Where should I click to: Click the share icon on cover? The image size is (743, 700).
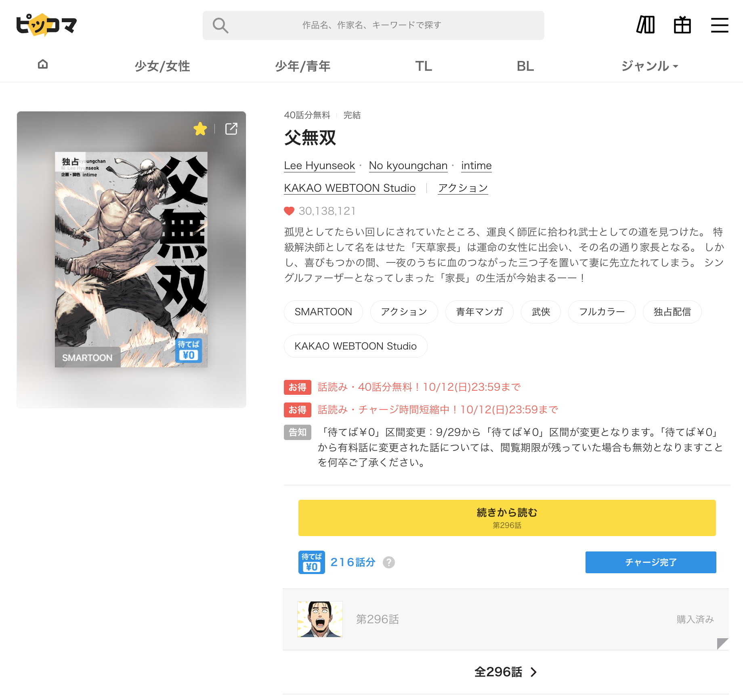pyautogui.click(x=231, y=129)
